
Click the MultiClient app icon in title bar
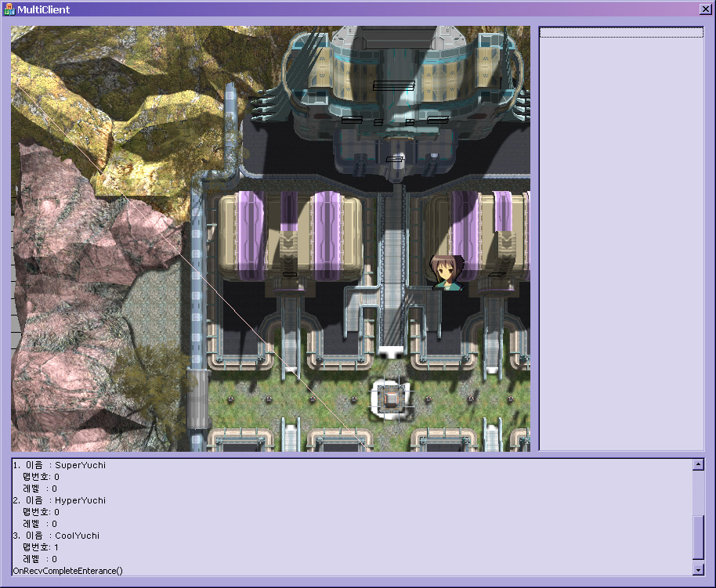point(9,9)
